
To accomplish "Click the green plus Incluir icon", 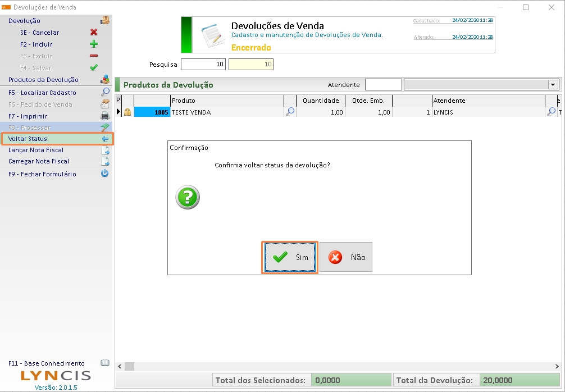I will pos(94,44).
